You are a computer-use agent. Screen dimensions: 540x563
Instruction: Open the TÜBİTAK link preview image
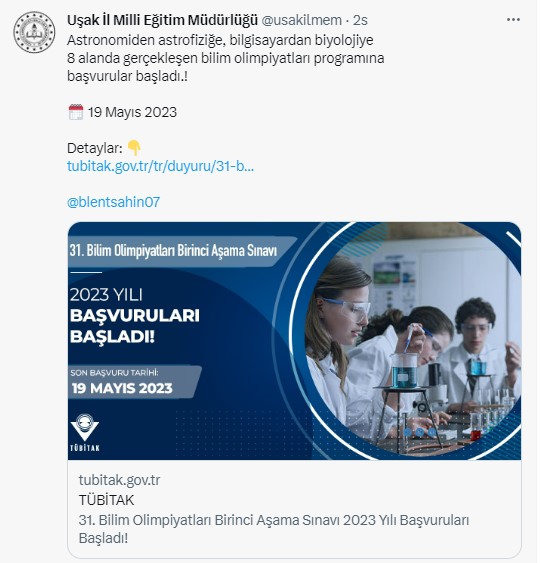294,341
